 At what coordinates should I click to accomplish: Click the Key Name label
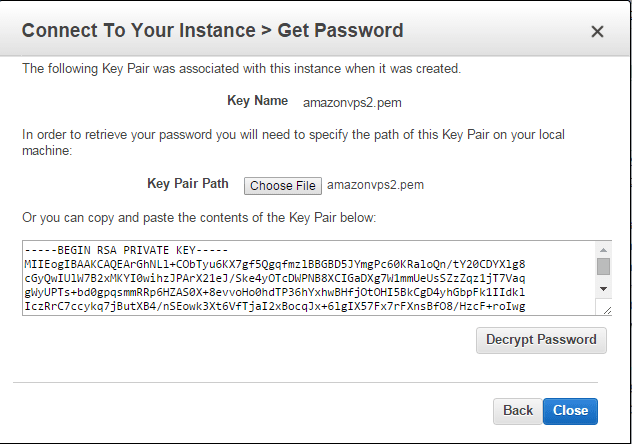click(x=258, y=101)
